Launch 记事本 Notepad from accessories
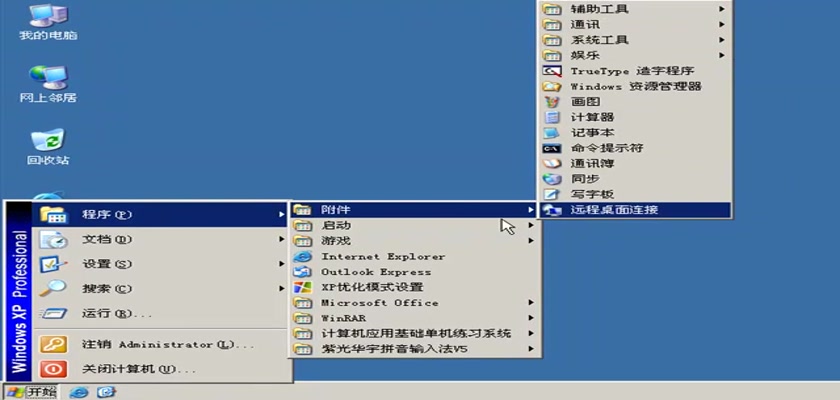The image size is (840, 400). click(x=634, y=132)
